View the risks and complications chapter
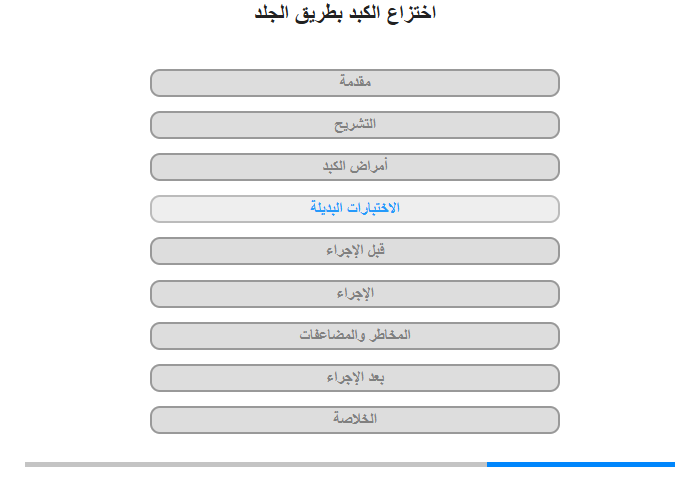This screenshot has width=700, height=480. [355, 336]
